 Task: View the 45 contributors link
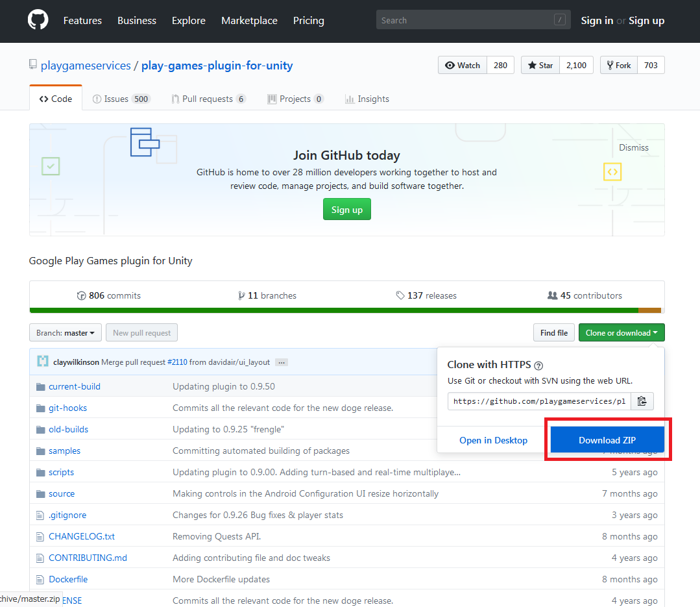[x=585, y=295]
